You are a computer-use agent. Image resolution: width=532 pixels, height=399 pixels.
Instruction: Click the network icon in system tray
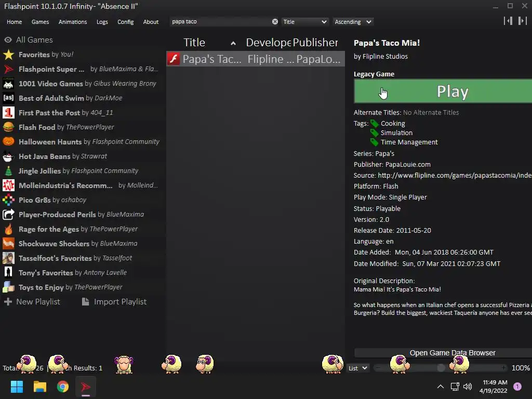(455, 387)
